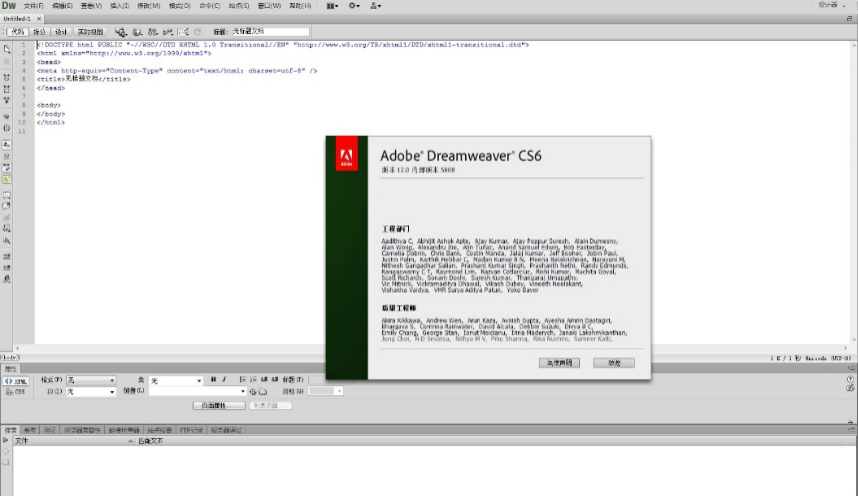Screen dimensions: 858x496
Task: Click the Check Browser Compatibility icon
Action: point(183,32)
